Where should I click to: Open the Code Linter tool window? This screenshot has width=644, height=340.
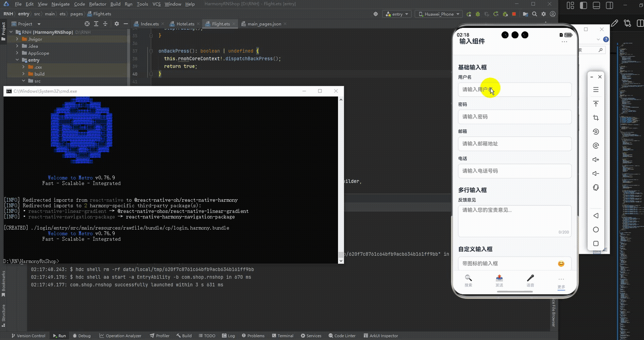point(342,336)
